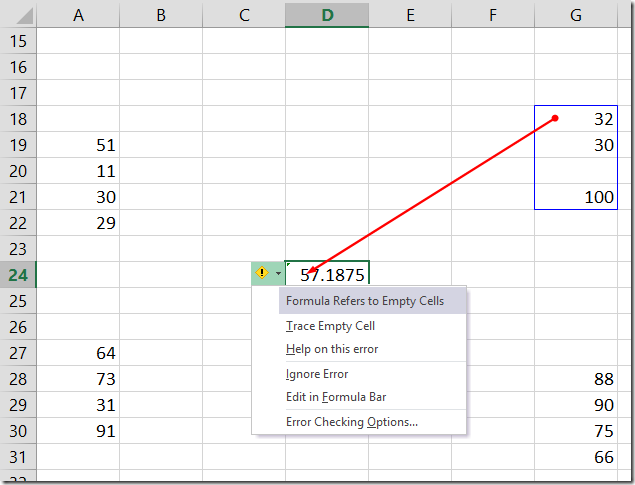The width and height of the screenshot is (635, 485).
Task: Click cell A19 with value 51
Action: click(78, 145)
